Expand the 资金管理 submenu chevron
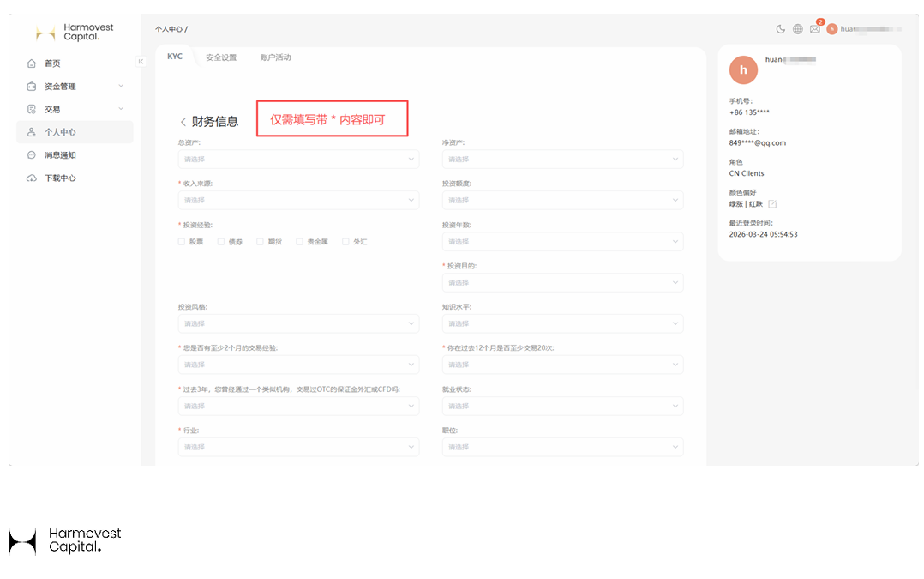Image resolution: width=924 pixels, height=579 pixels. (x=121, y=86)
